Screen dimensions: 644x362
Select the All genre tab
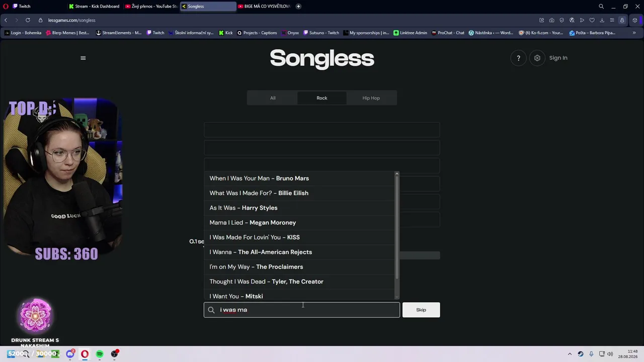click(273, 98)
